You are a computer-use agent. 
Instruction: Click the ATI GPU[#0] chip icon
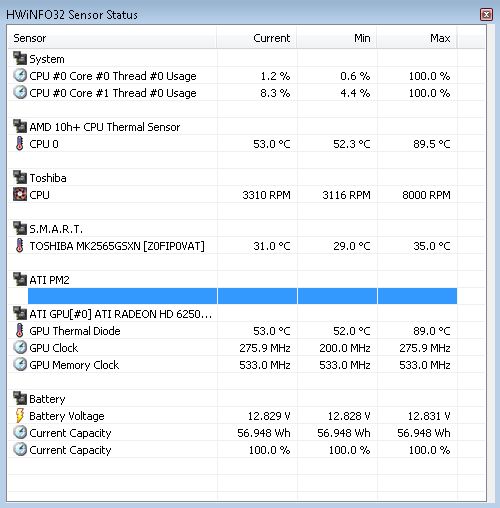point(20,313)
